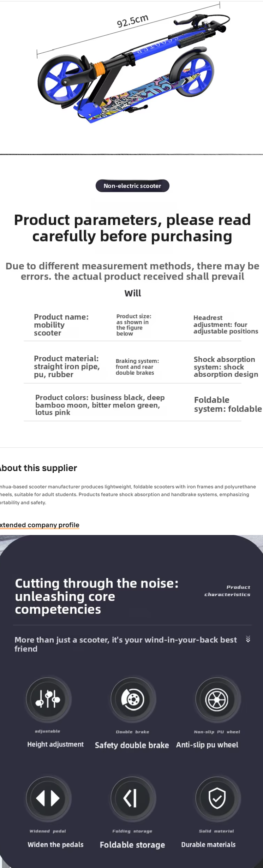
Task: Click the Foldable system specification cell
Action: pos(228,404)
